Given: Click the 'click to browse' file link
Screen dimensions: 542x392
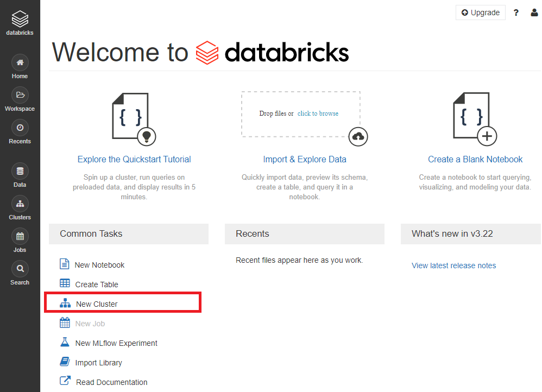Looking at the screenshot, I should [318, 113].
